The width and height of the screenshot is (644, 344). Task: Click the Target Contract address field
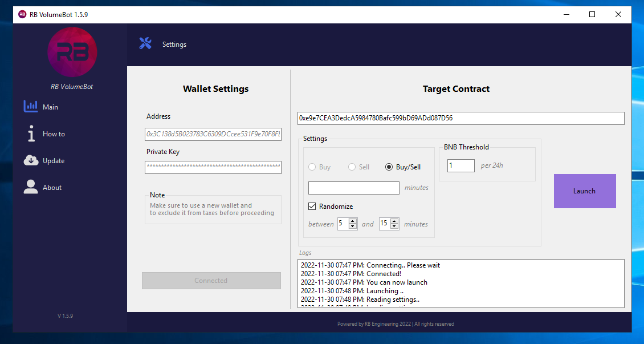point(461,118)
